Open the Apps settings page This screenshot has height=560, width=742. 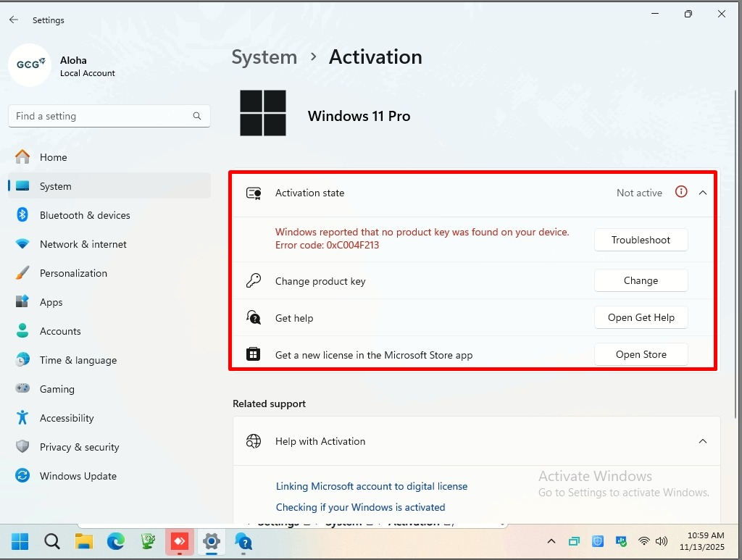point(109,302)
